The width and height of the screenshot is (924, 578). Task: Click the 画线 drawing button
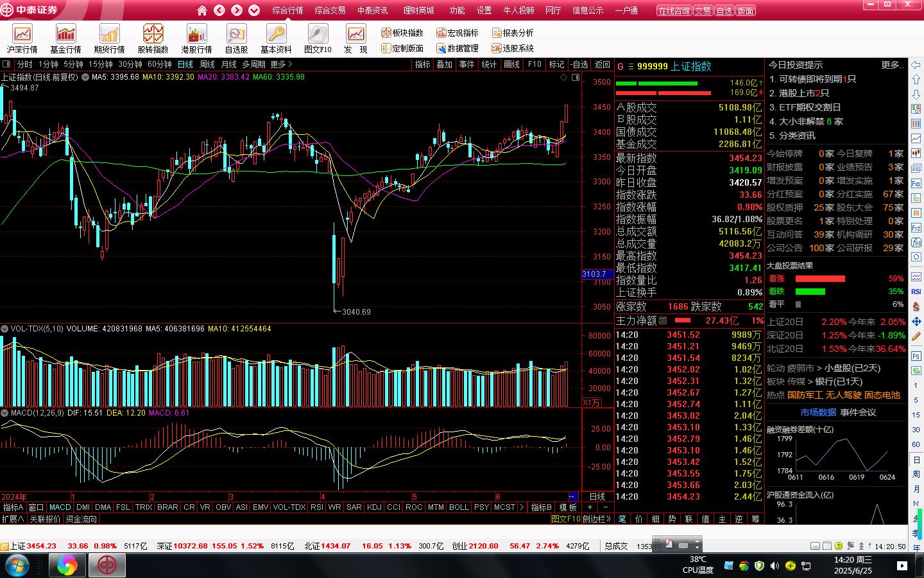511,64
